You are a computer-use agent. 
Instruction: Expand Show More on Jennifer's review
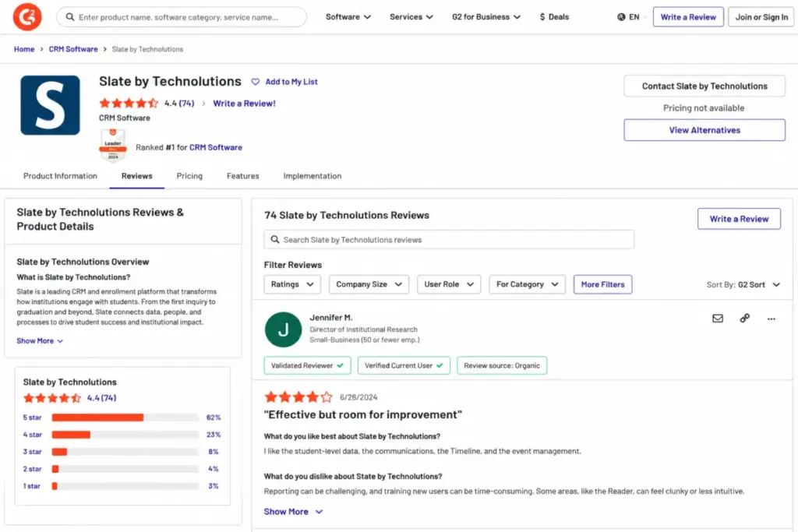pos(293,512)
